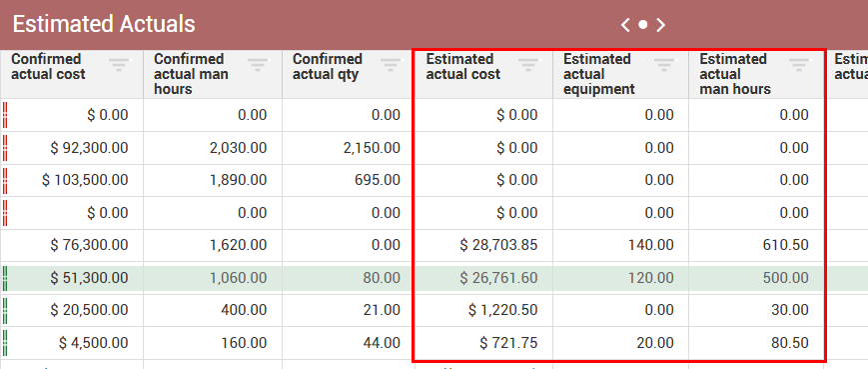The height and width of the screenshot is (369, 868).
Task: Open filter for Confirmed actual cost column
Action: pyautogui.click(x=119, y=65)
